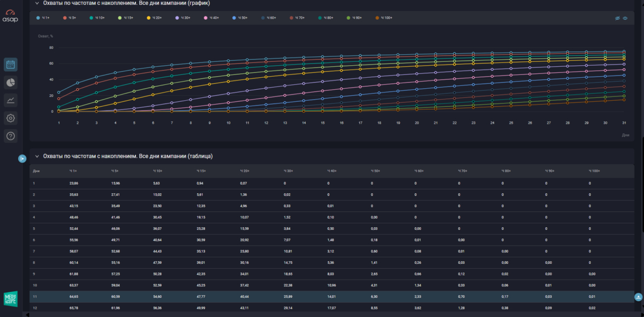Click the blue download button at bottom right
This screenshot has height=317, width=644.
click(639, 297)
